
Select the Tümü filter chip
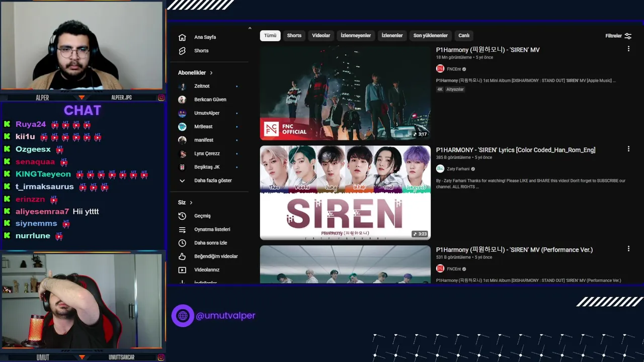[270, 36]
